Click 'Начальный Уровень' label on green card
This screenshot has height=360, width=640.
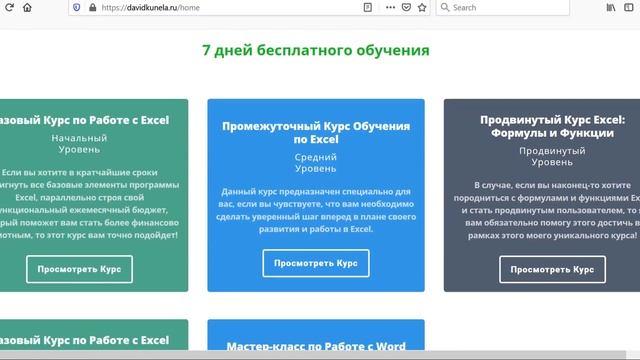(79, 144)
